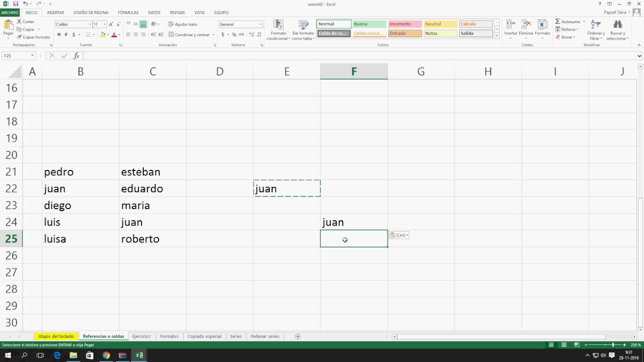Image resolution: width=644 pixels, height=362 pixels.
Task: Open Dar formato como tabla menu
Action: pyautogui.click(x=303, y=30)
